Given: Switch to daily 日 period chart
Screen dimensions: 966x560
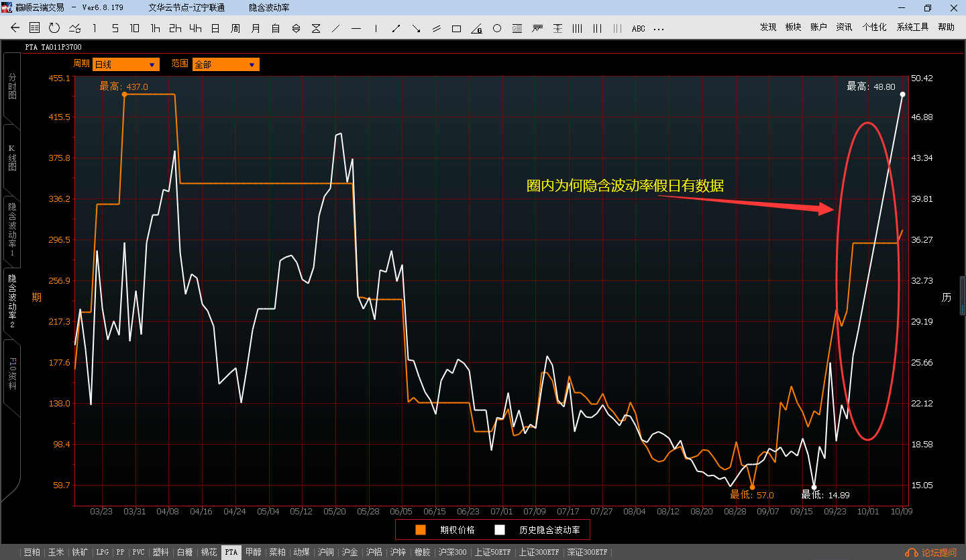Looking at the screenshot, I should (x=215, y=28).
